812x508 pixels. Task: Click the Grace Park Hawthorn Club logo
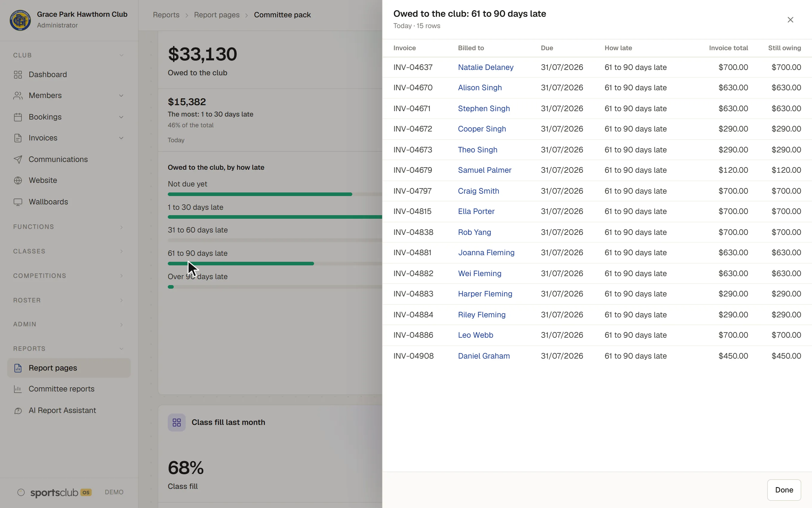[x=20, y=19]
